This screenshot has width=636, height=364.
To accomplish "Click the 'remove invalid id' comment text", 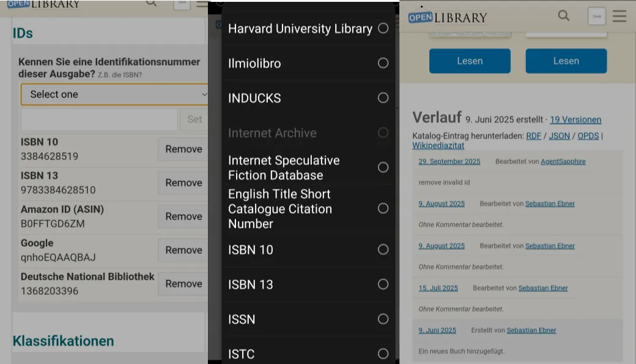I will (x=444, y=183).
